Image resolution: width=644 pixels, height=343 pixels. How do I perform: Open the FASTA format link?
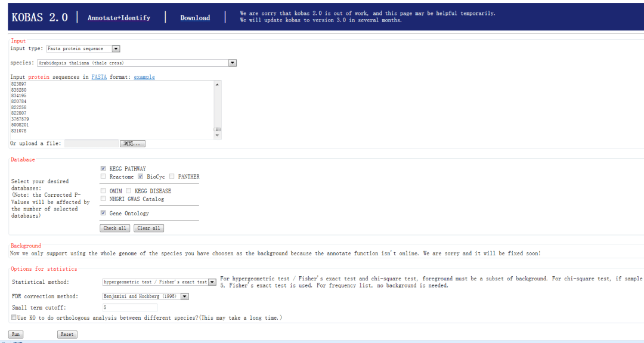point(99,77)
